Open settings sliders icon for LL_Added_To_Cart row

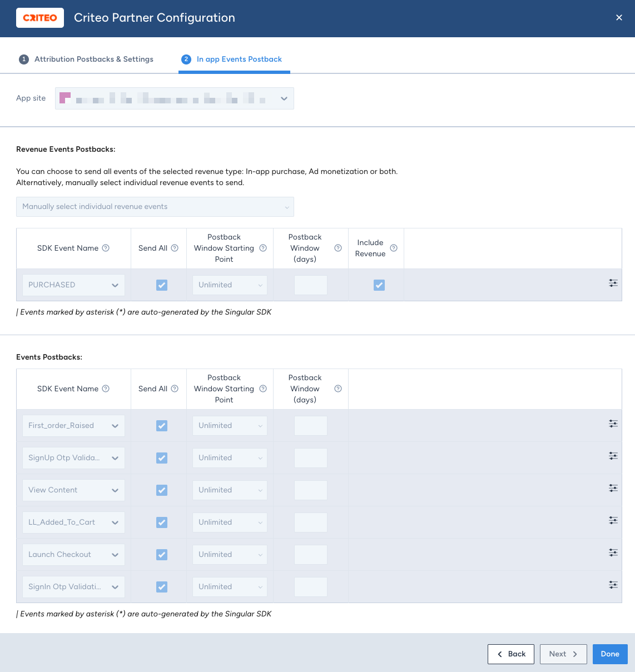point(613,521)
